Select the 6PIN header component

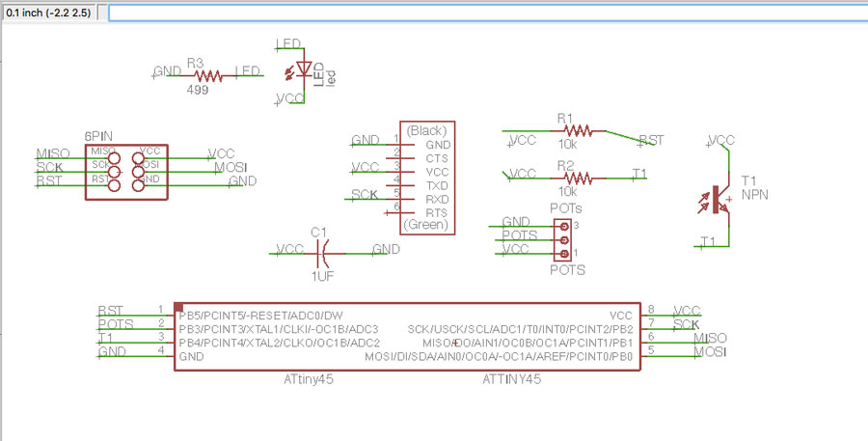coord(126,171)
